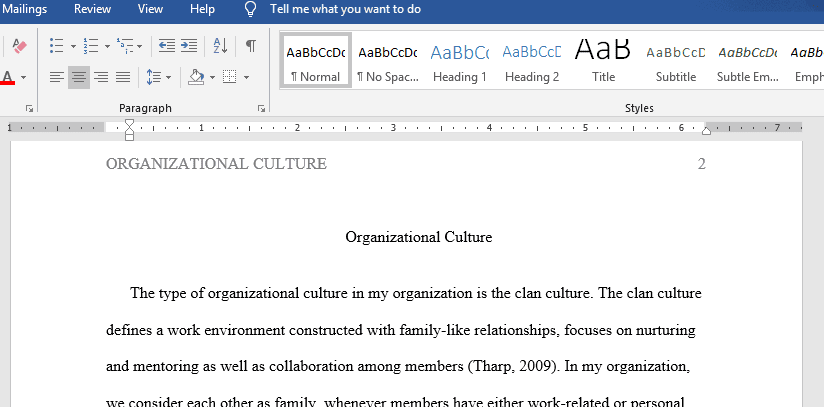The width and height of the screenshot is (824, 407).
Task: Click the Line and Paragraph Spacing icon
Action: [x=154, y=78]
